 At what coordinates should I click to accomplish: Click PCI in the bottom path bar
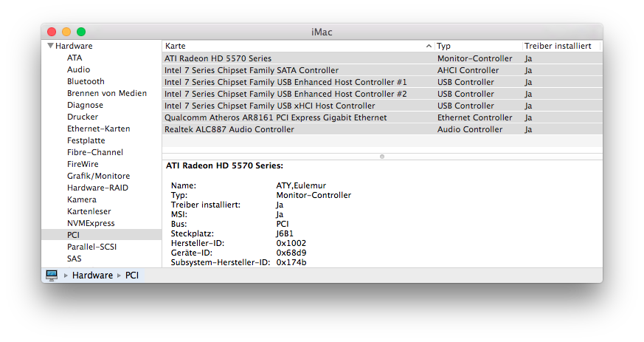pyautogui.click(x=131, y=276)
